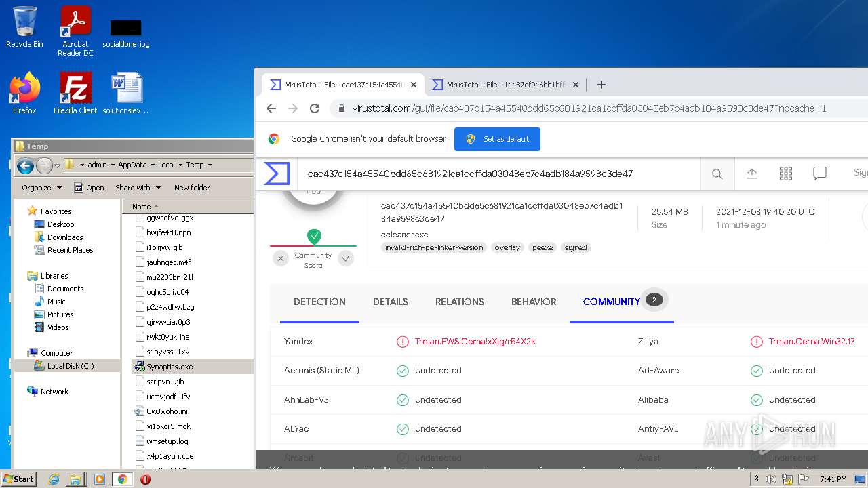This screenshot has height=488, width=868.
Task: Vote positive with community score checkmark
Action: [x=346, y=258]
